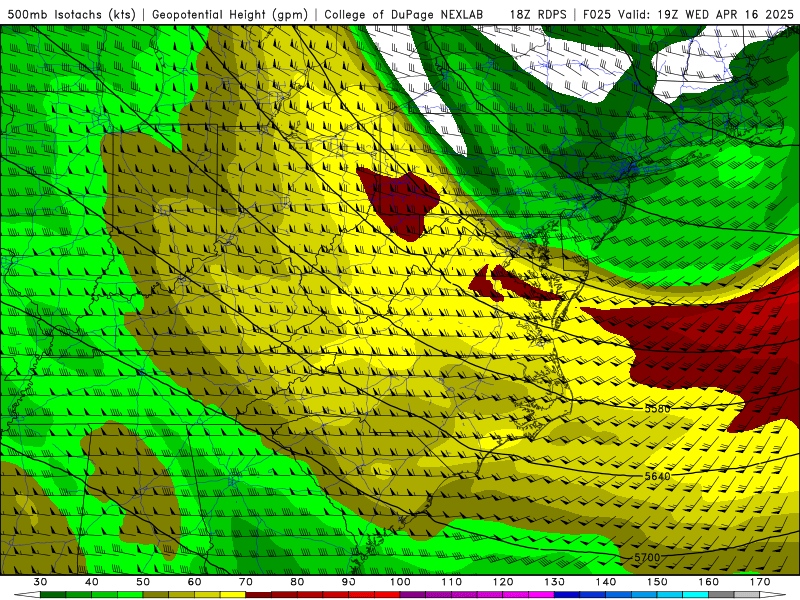
Task: Click the gray swatch under 160
Action: tap(721, 595)
